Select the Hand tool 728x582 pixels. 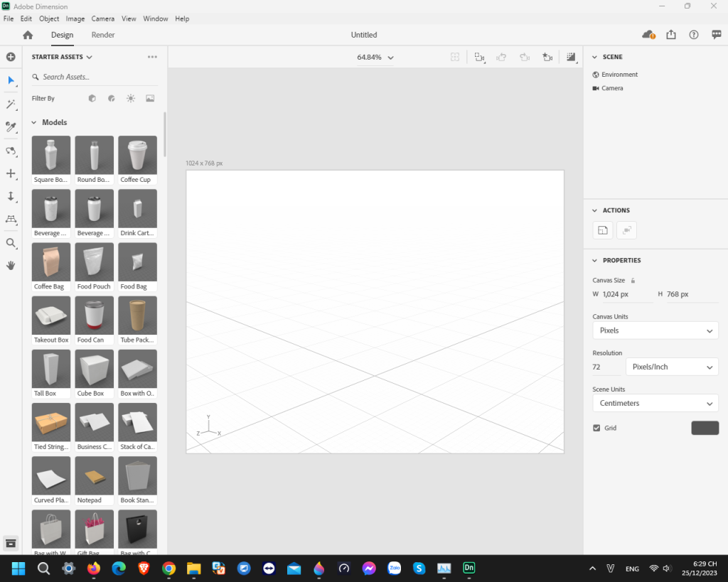(x=11, y=265)
